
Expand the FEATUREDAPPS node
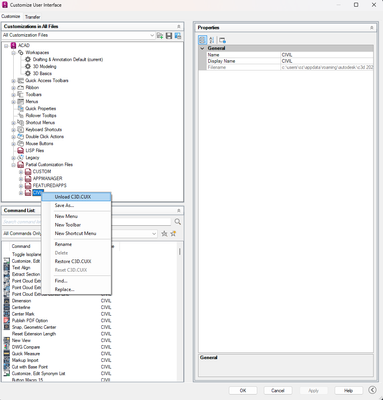click(21, 186)
